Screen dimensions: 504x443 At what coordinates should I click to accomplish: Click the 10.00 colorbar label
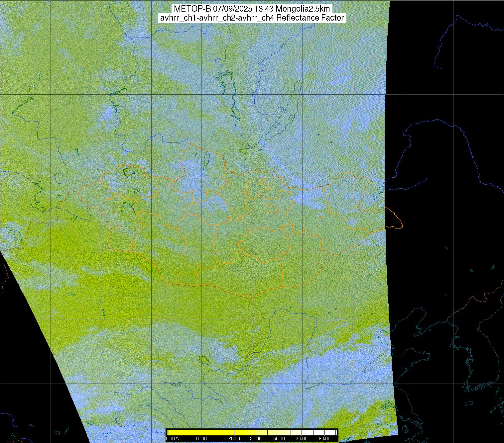point(201,439)
